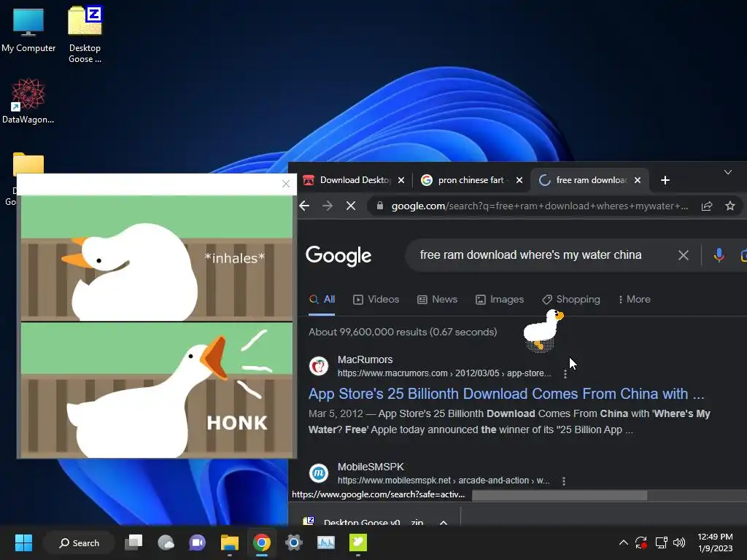Click the horizontal scrollbar in Chrome
This screenshot has height=560, width=747.
click(560, 496)
